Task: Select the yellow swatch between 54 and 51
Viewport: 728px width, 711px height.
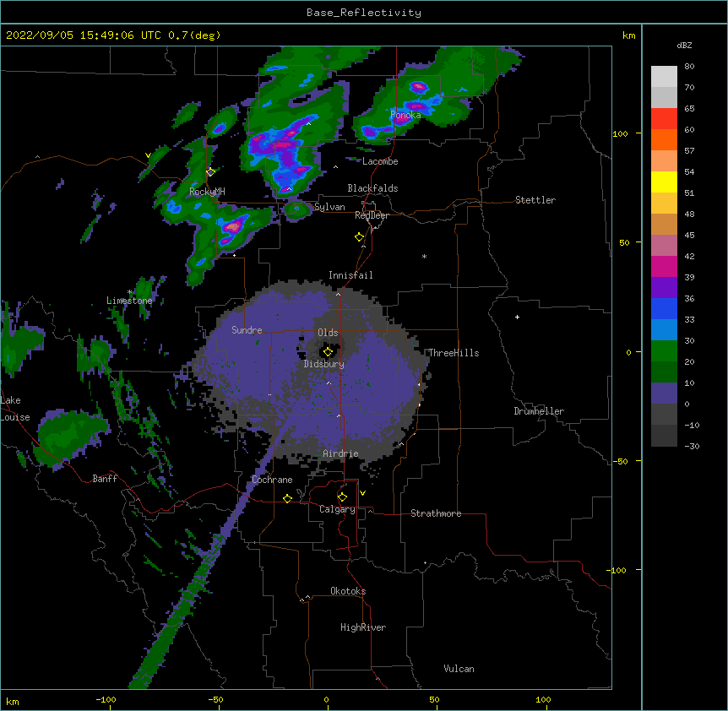Action: (664, 182)
